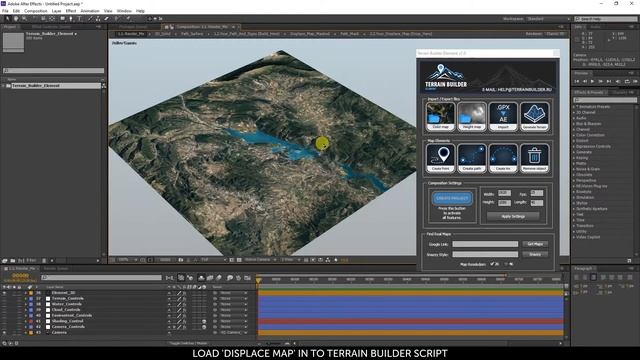Image resolution: width=640 pixels, height=360 pixels.
Task: Click the composition mini-flowchart timeline icon
Action: point(169,278)
